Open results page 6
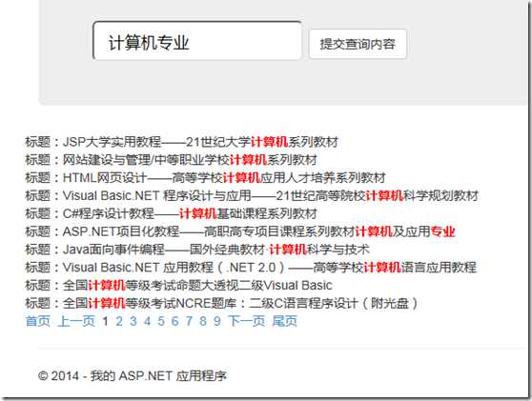The image size is (532, 401). 175,321
